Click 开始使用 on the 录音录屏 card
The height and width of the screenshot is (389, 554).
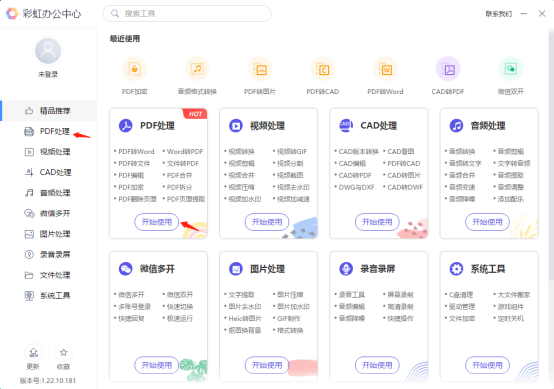[377, 365]
